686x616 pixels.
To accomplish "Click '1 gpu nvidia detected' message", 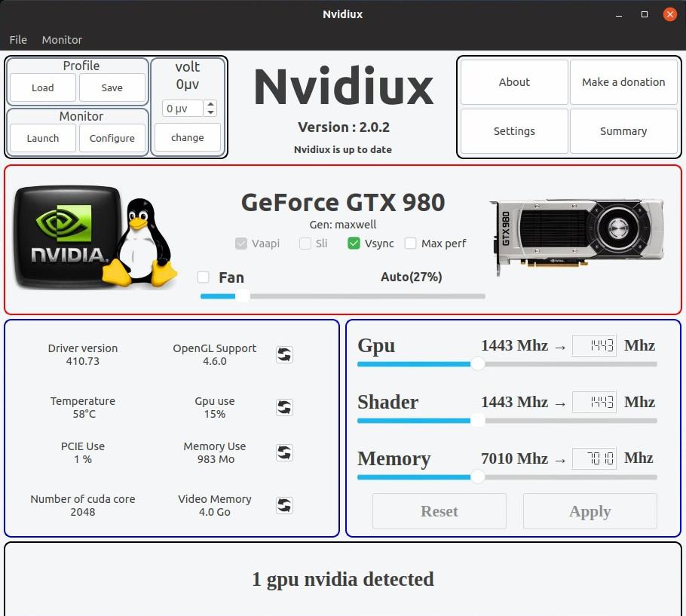I will [343, 579].
